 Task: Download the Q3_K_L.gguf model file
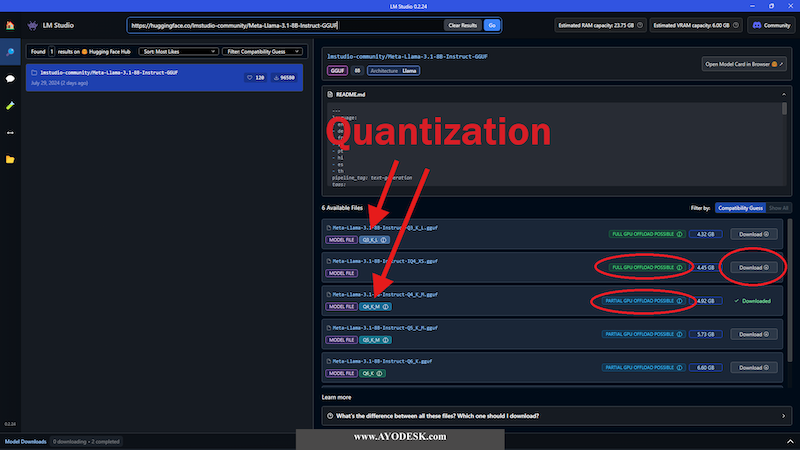click(x=754, y=234)
